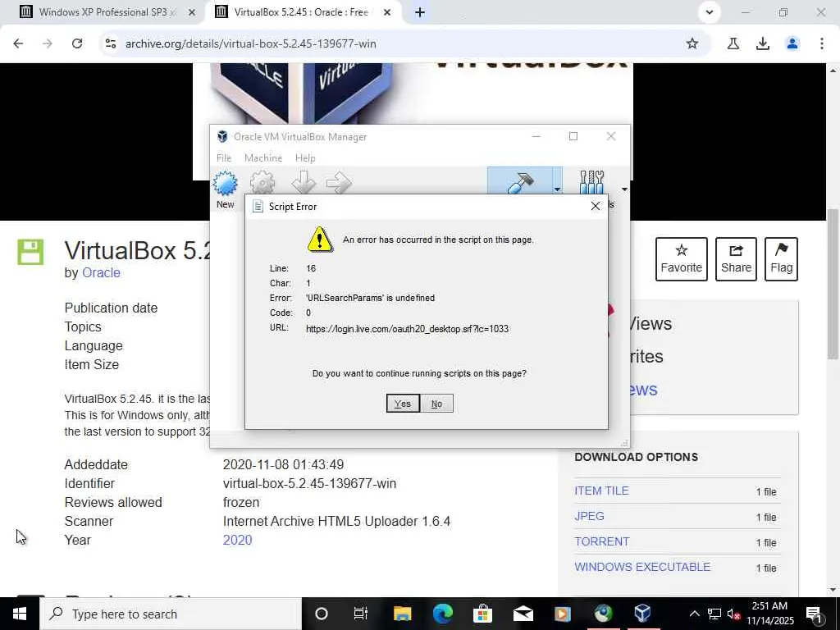Close the Script Error dialog
This screenshot has height=630, width=840.
tap(596, 206)
